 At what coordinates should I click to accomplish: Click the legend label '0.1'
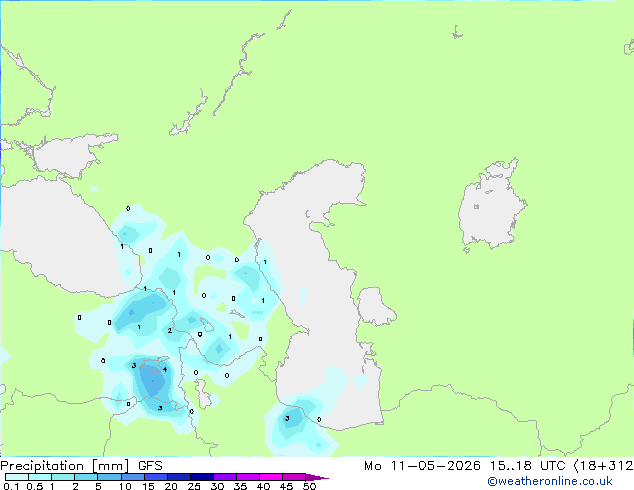pyautogui.click(x=11, y=486)
